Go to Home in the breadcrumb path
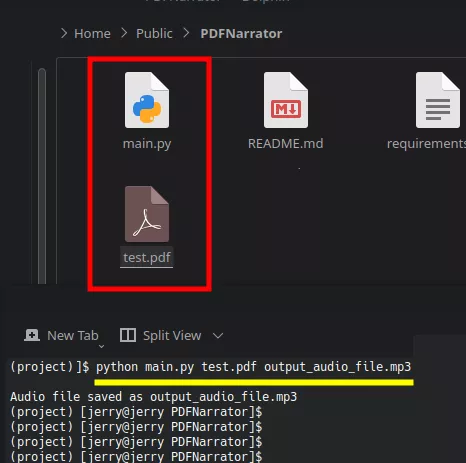This screenshot has width=466, height=463. pos(92,34)
